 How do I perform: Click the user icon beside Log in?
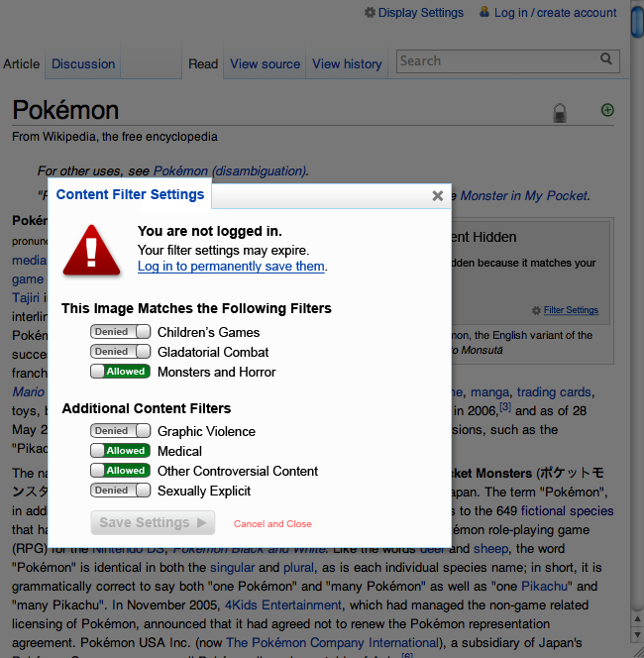484,12
